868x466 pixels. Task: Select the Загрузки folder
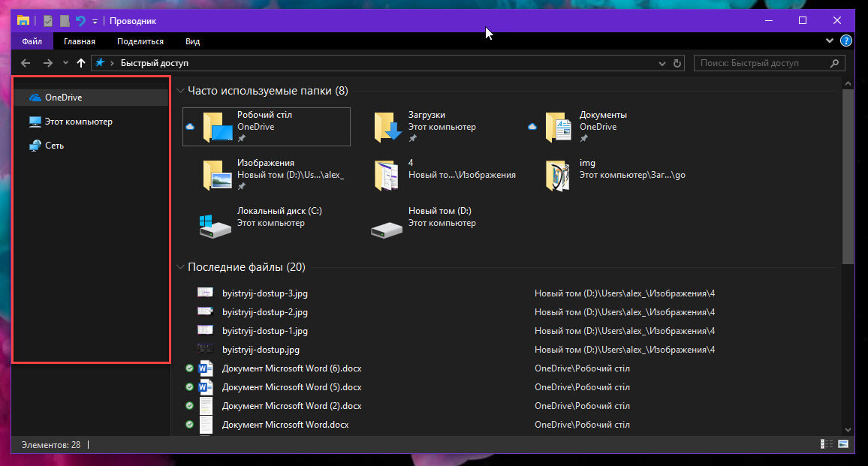click(x=437, y=127)
